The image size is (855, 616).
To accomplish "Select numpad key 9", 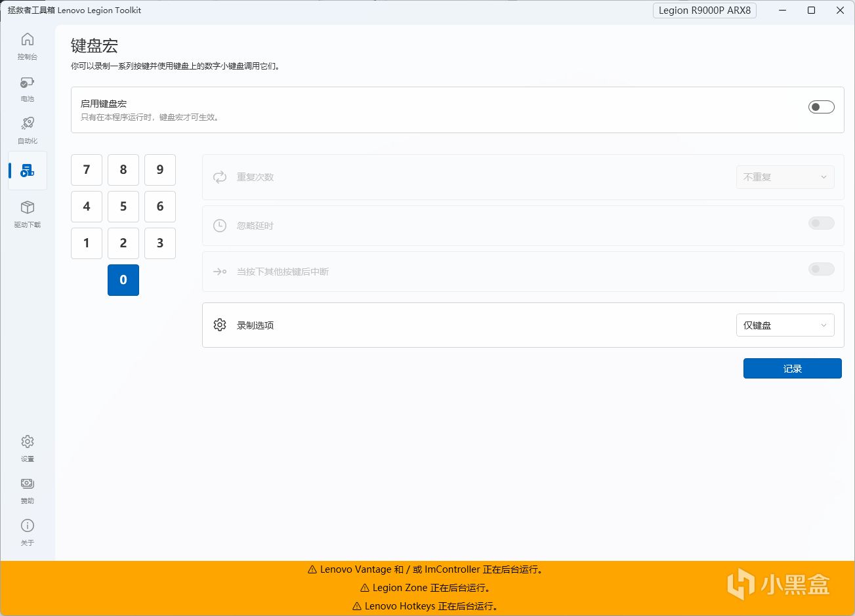I will (160, 170).
